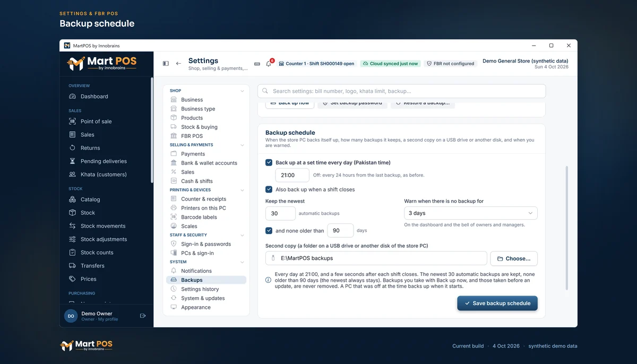Viewport: 637px width, 364px height.
Task: Click Counter 1 shift status pill
Action: (316, 64)
